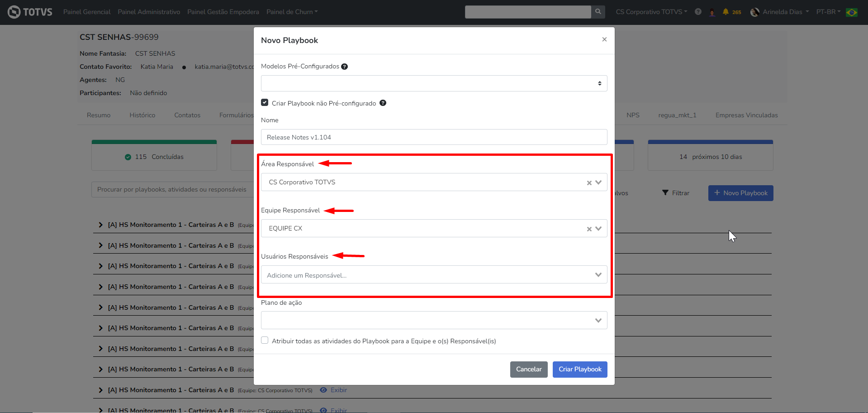Screen dimensions: 868x413
Task: Open the CS Corporativo TOTVS navbar dropdown
Action: pos(651,12)
